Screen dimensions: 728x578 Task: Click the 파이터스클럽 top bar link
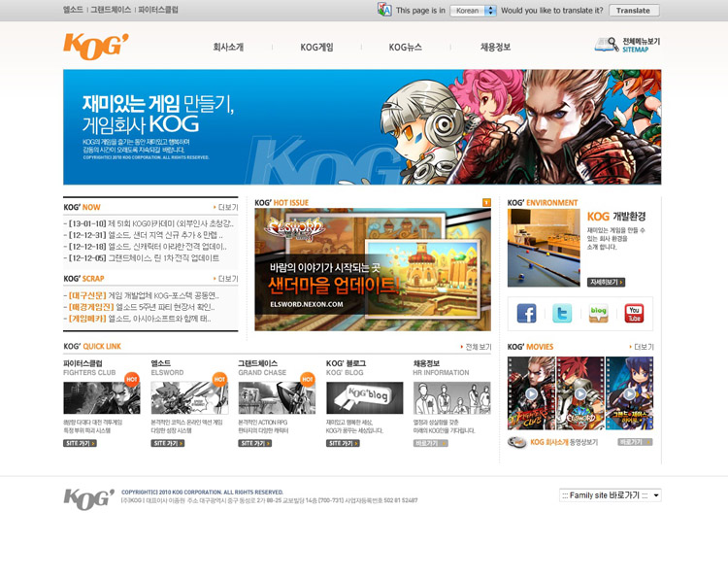pyautogui.click(x=158, y=10)
